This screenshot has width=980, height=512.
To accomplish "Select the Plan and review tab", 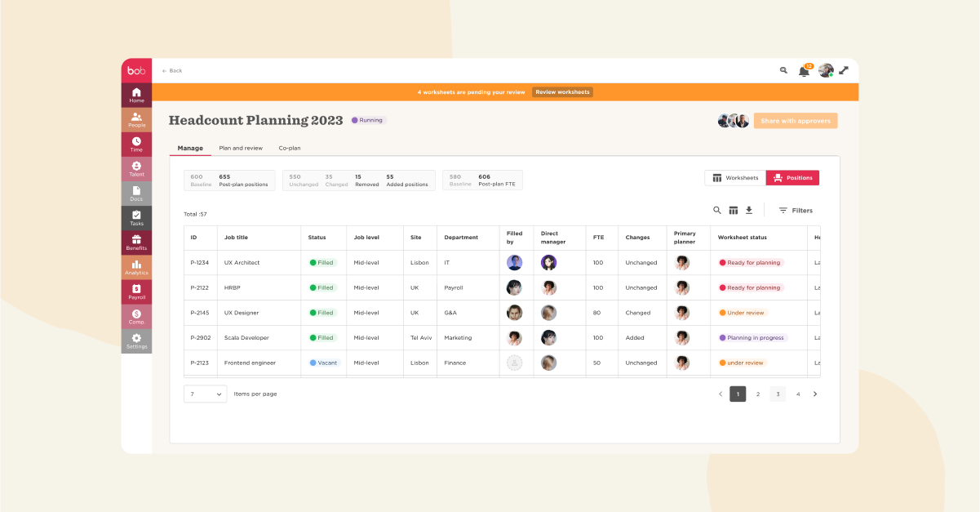I will coord(241,148).
